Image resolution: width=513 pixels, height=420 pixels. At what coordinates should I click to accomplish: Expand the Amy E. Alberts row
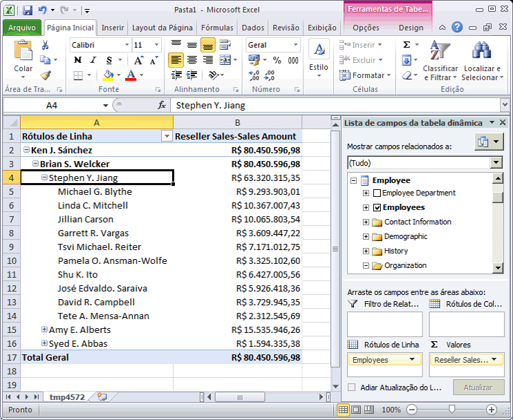click(x=44, y=330)
